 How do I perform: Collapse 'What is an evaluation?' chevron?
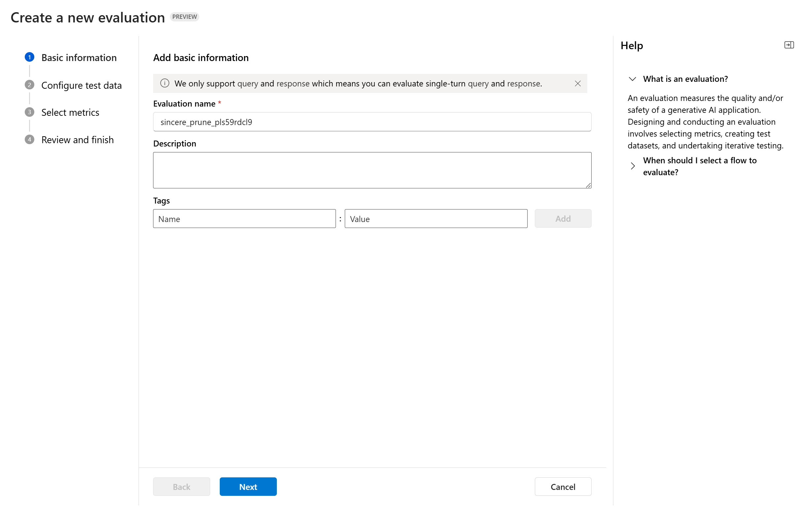coord(632,79)
